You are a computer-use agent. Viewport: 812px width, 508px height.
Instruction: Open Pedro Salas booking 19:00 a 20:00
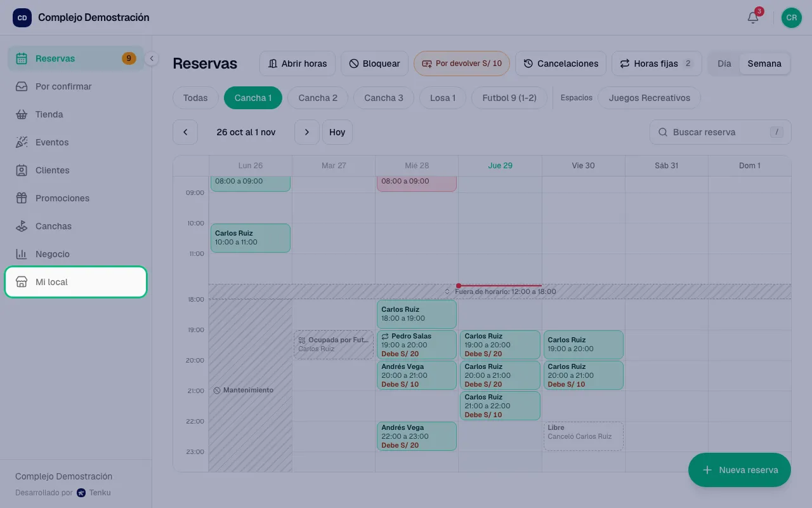point(417,345)
